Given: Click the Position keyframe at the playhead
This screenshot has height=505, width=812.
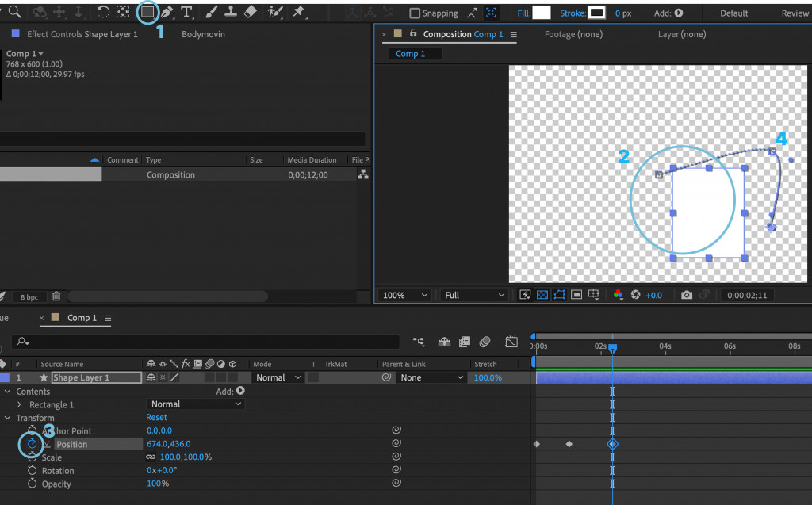Looking at the screenshot, I should click(x=612, y=444).
